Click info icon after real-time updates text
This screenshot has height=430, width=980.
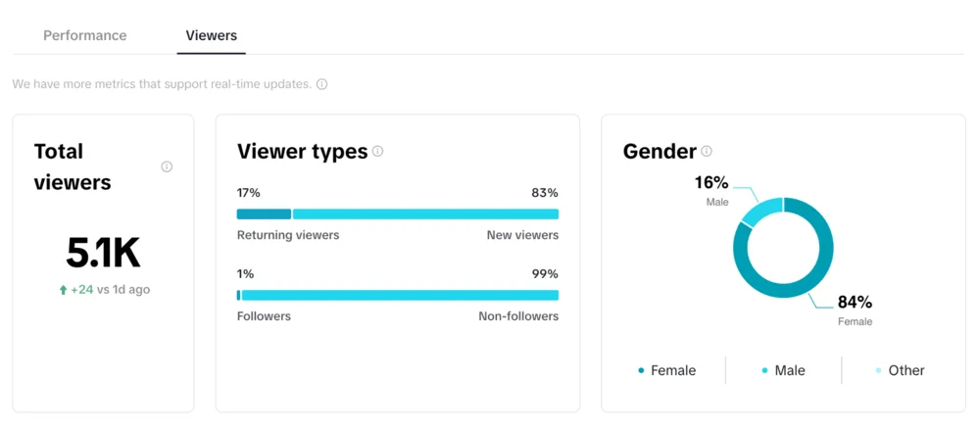click(321, 84)
